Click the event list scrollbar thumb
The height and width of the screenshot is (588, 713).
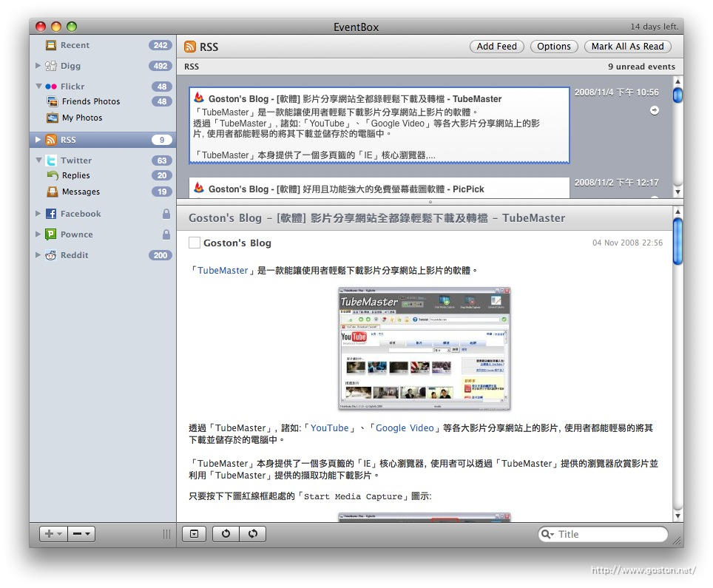pyautogui.click(x=677, y=95)
